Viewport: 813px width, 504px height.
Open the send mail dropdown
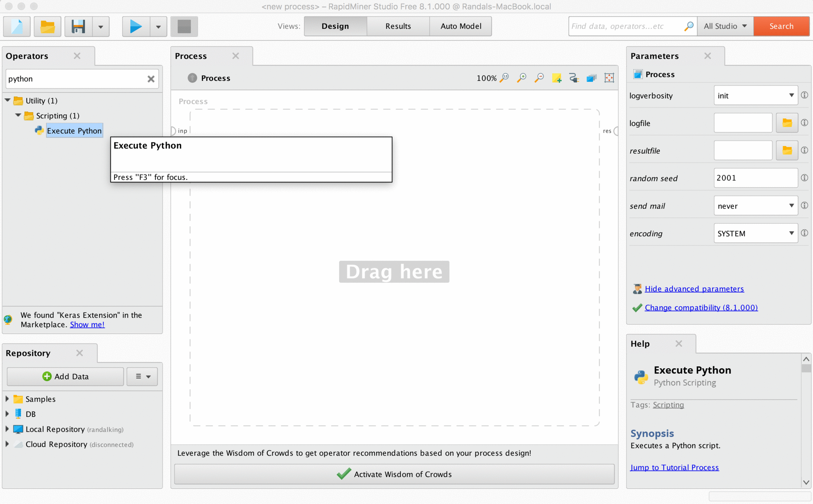coord(756,206)
